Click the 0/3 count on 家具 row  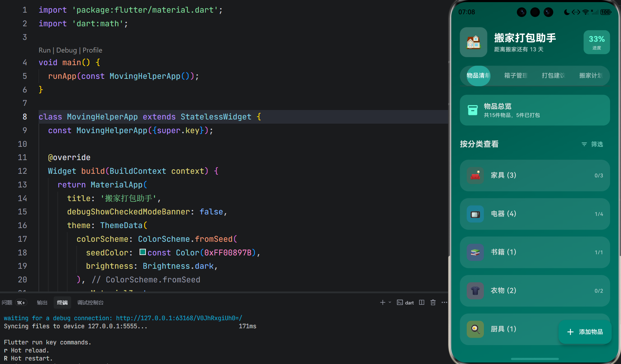(x=599, y=176)
